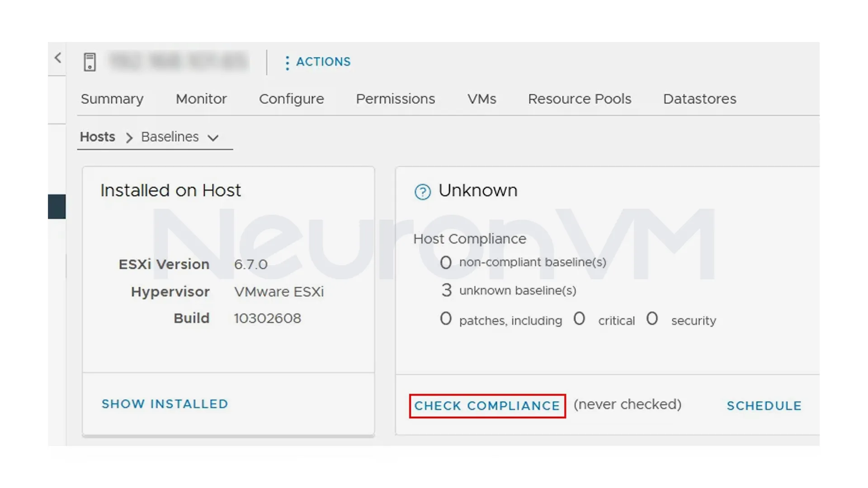The height and width of the screenshot is (488, 868).
Task: Select build number 10302608
Action: (268, 319)
